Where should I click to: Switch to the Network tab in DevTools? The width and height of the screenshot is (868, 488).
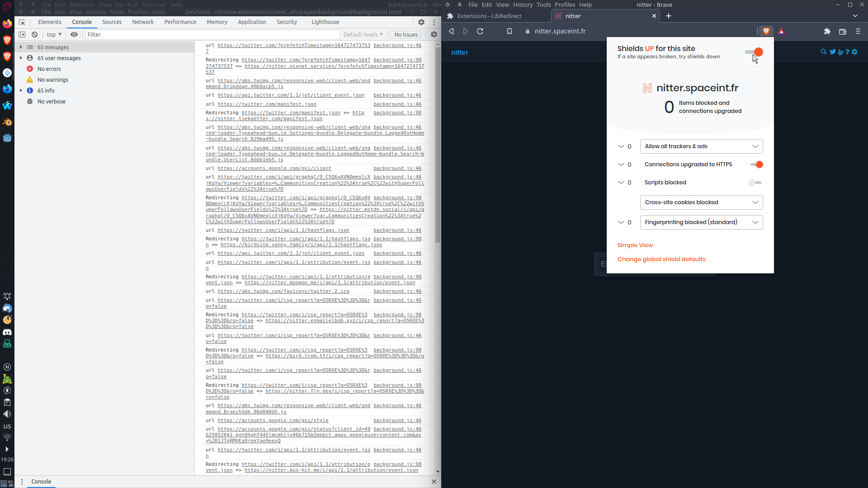[142, 22]
